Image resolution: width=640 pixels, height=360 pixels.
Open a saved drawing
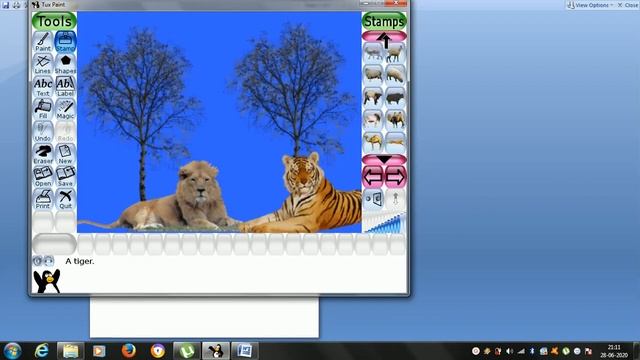43,176
